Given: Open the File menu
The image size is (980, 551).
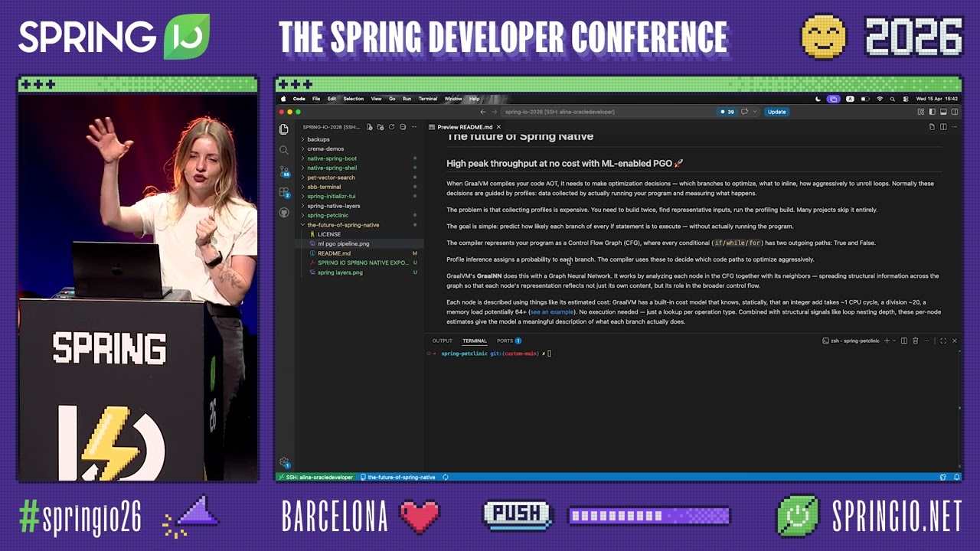Looking at the screenshot, I should [316, 99].
